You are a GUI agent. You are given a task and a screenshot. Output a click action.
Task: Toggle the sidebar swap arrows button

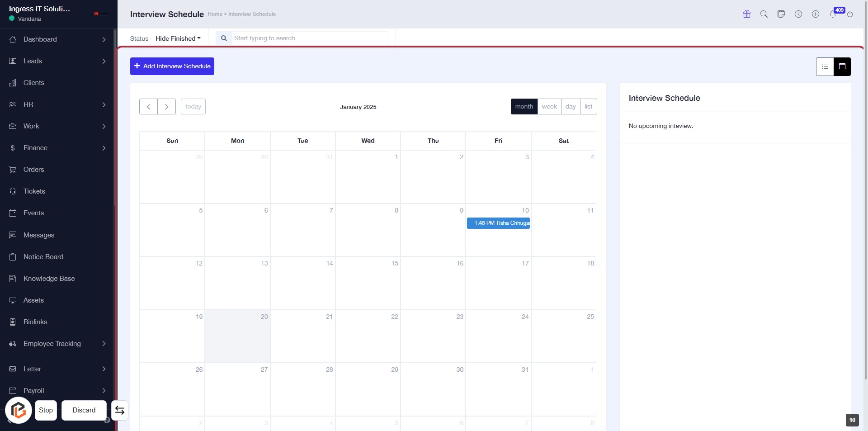[120, 410]
